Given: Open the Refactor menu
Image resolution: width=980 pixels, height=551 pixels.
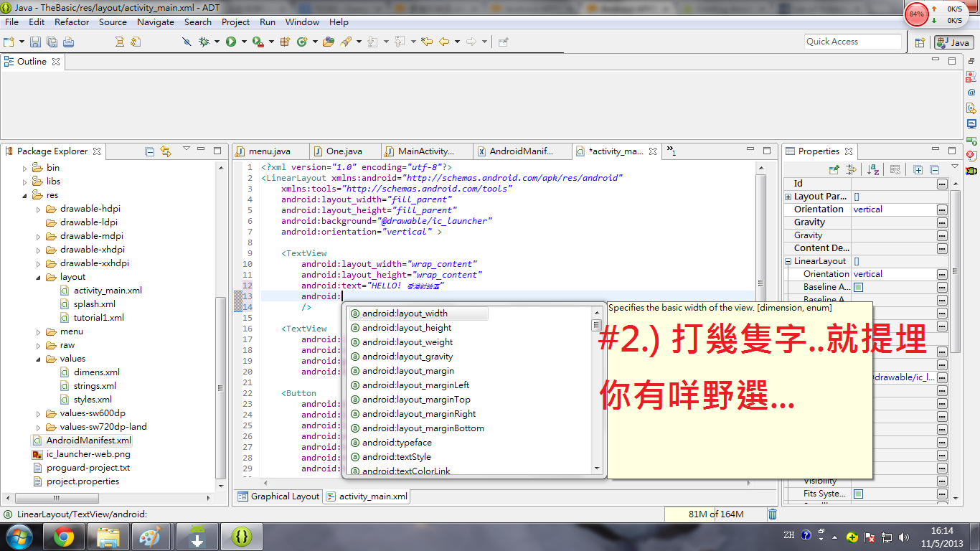Looking at the screenshot, I should point(72,22).
